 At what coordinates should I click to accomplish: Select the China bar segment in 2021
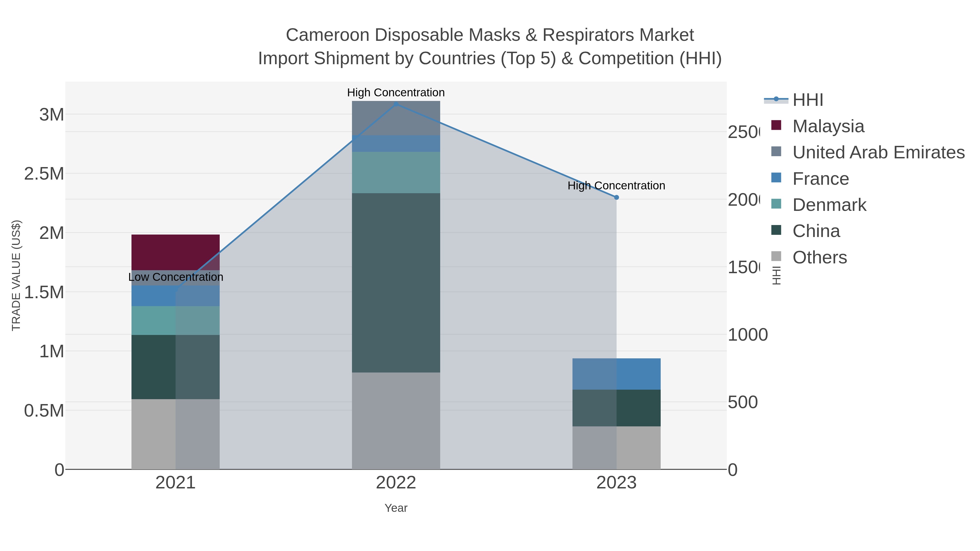click(x=175, y=367)
